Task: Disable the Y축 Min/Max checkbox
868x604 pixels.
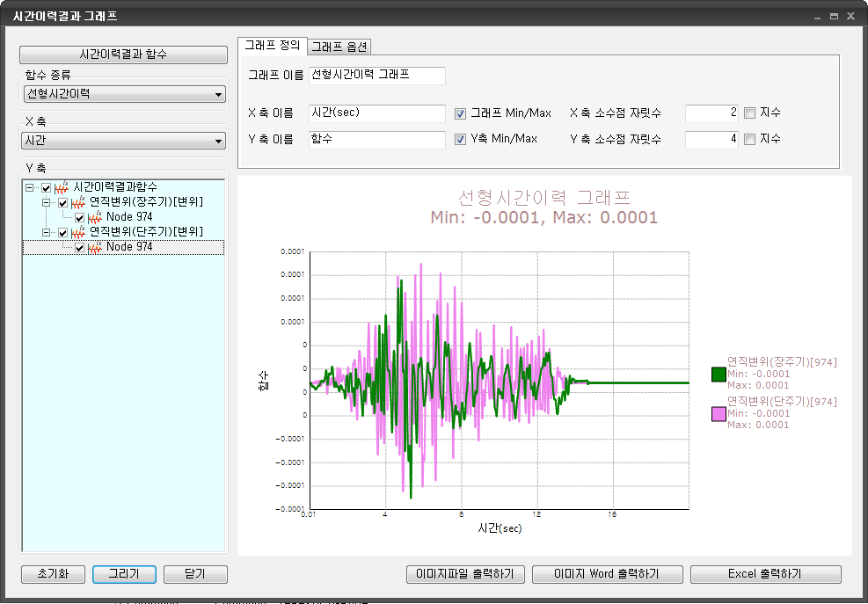Action: point(460,140)
